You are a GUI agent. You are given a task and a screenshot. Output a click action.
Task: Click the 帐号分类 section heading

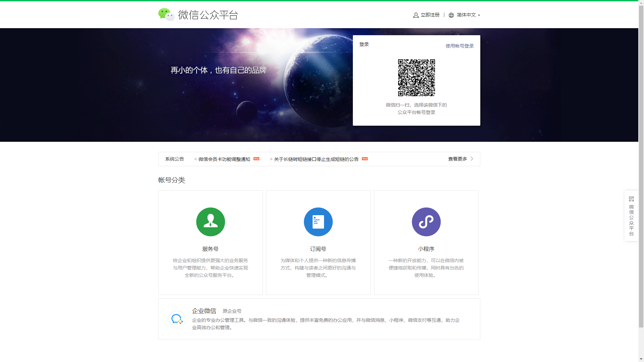click(x=172, y=180)
